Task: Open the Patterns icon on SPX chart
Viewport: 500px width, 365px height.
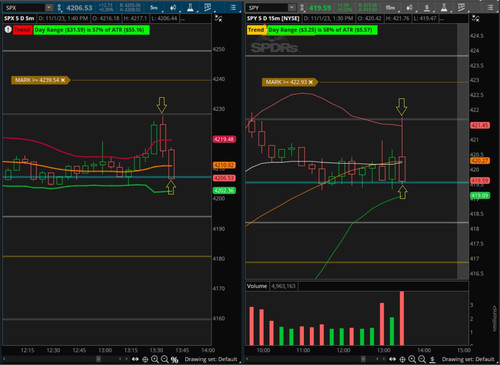Action: (x=207, y=7)
